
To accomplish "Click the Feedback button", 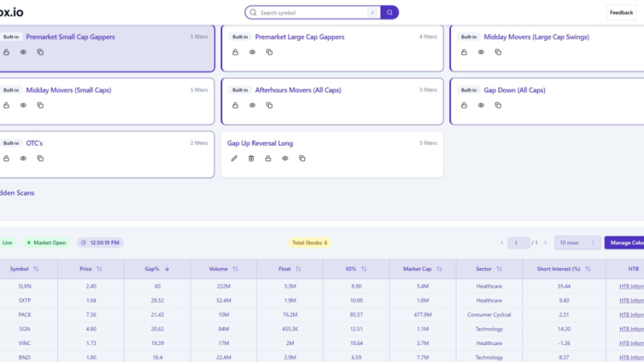I will (621, 13).
